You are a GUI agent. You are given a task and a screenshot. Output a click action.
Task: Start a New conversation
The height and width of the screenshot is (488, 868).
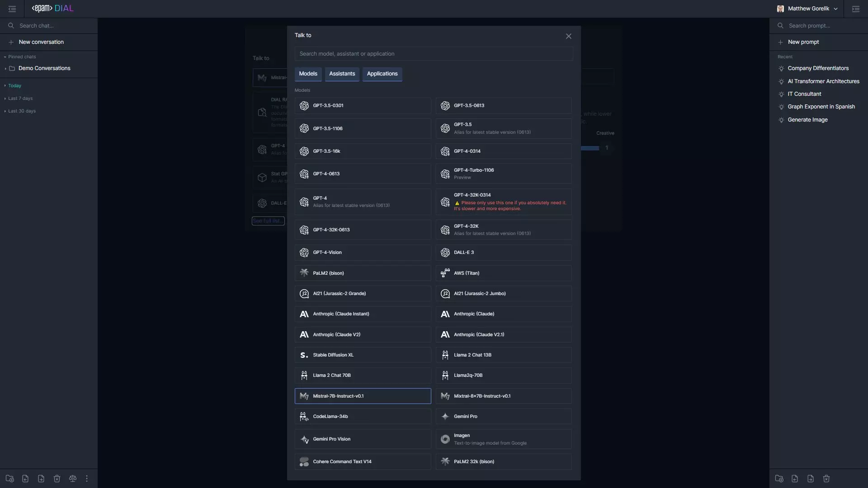coord(49,42)
